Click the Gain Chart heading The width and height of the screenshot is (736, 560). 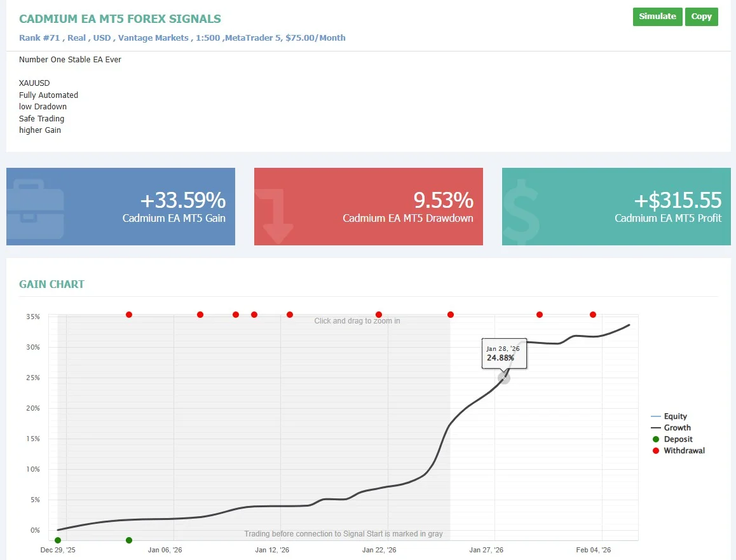click(x=51, y=284)
